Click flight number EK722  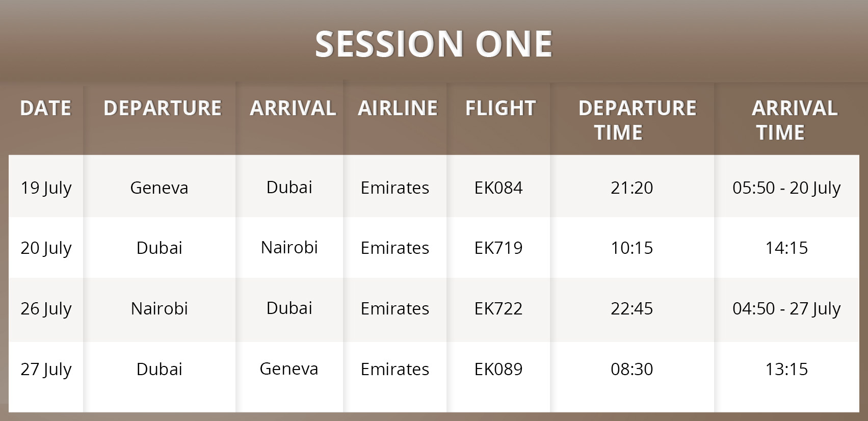[x=498, y=309]
